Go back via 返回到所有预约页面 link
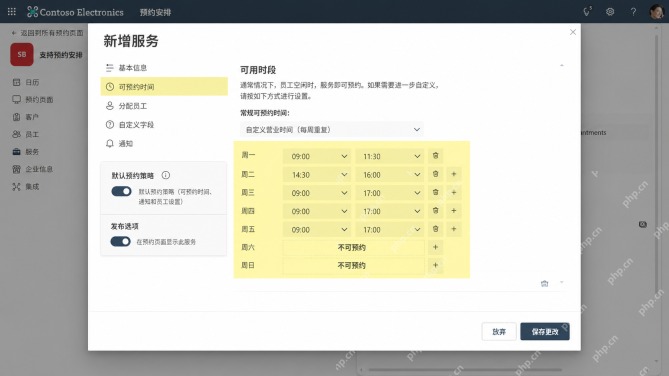The width and height of the screenshot is (669, 376). 47,33
